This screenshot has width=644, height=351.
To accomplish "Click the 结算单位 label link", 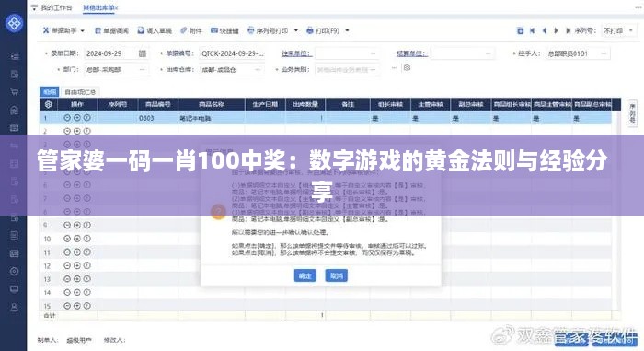I will [411, 53].
